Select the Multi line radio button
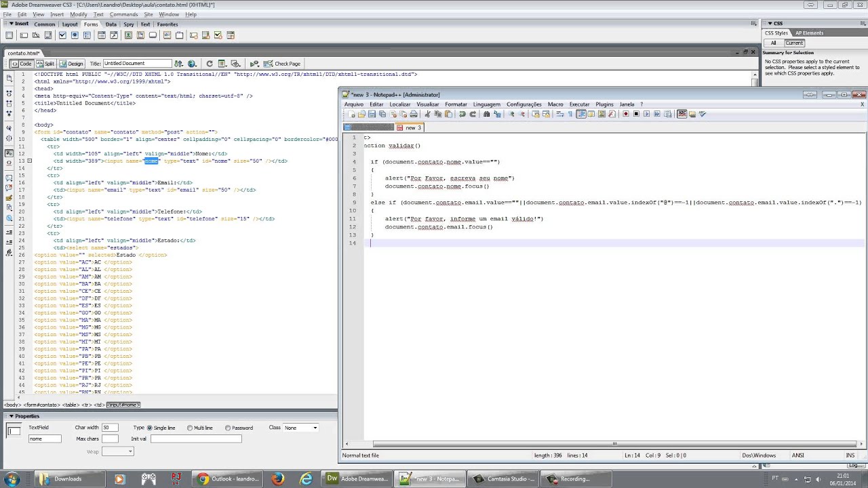868x488 pixels. pyautogui.click(x=190, y=428)
